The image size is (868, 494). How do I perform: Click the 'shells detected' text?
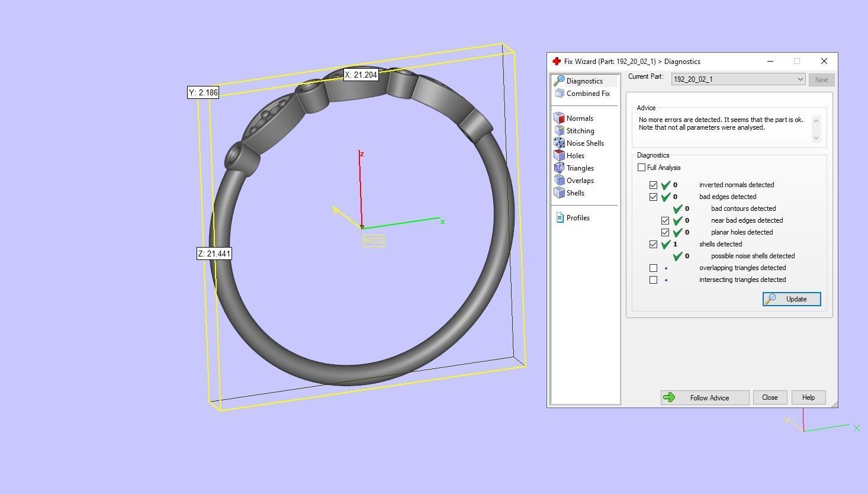click(721, 244)
